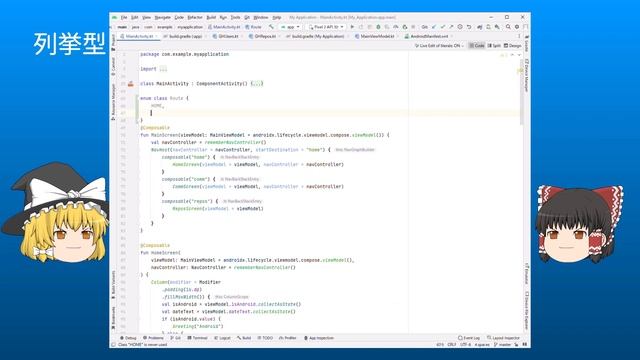The image size is (640, 360).
Task: Open the Tools menu
Action: click(x=236, y=18)
